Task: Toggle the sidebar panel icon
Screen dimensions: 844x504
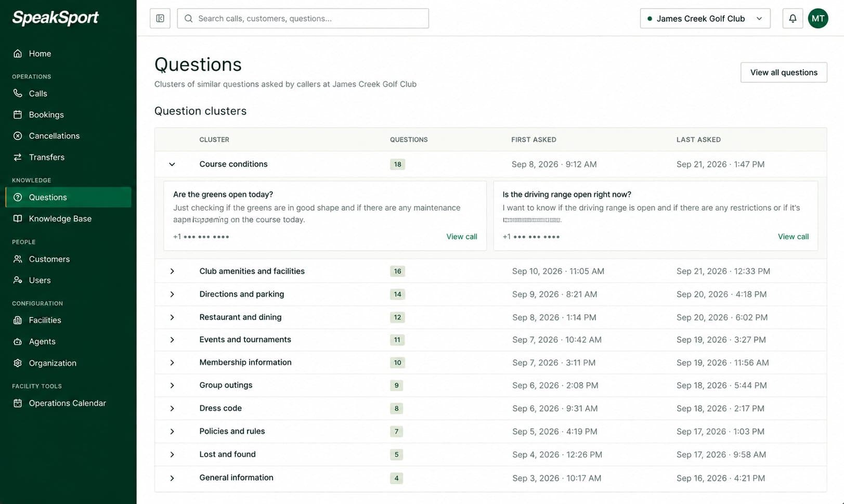Action: click(x=160, y=18)
